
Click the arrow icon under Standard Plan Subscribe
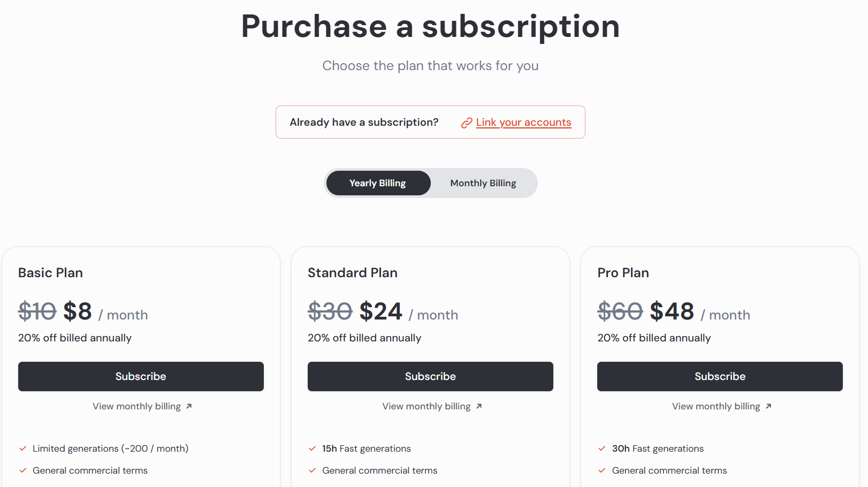pos(479,407)
